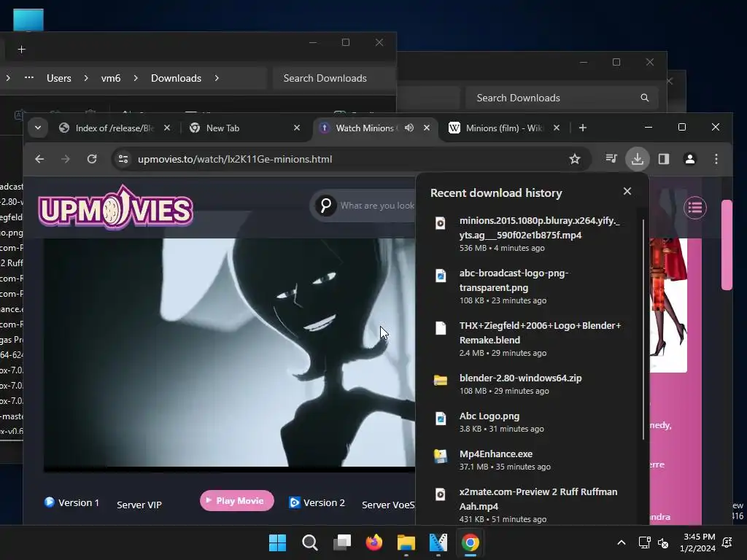Add a new File Explorer tab
The width and height of the screenshot is (747, 560).
click(21, 49)
